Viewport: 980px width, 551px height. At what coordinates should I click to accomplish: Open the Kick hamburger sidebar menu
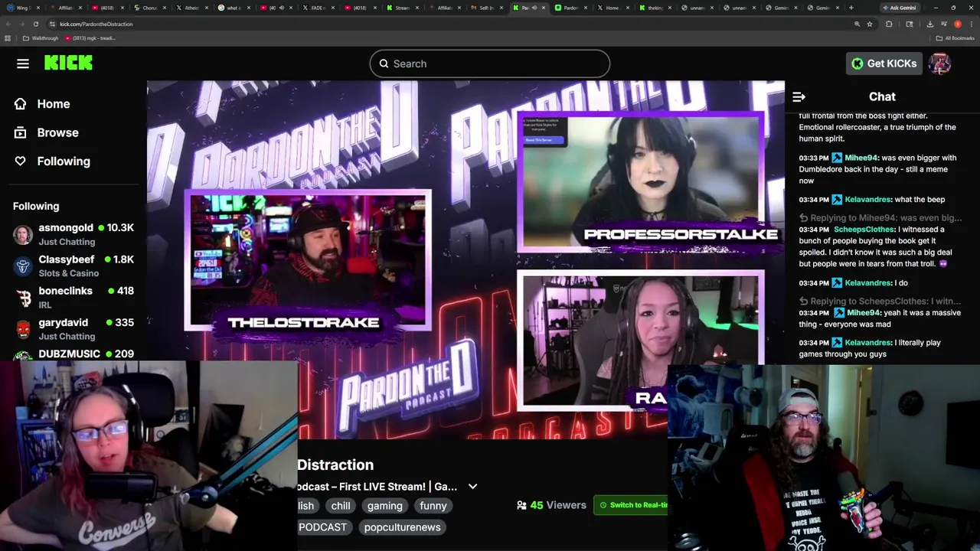(23, 64)
